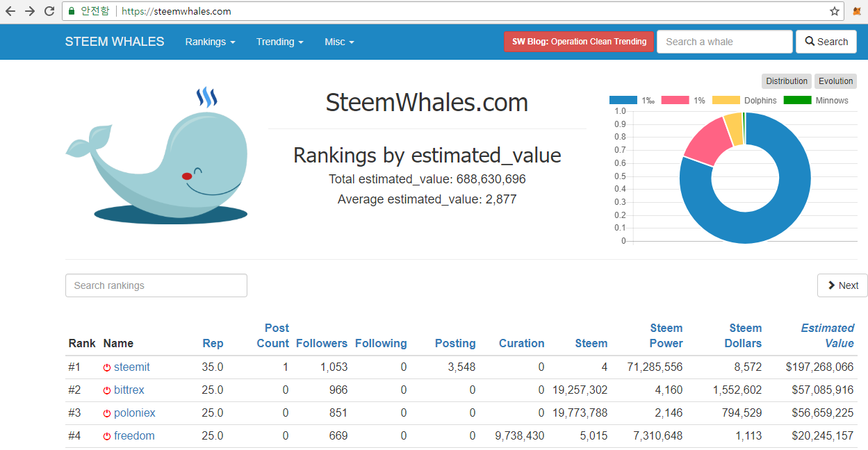Open SW Blog: Operation Clean Trending
This screenshot has width=868, height=450.
(x=579, y=42)
